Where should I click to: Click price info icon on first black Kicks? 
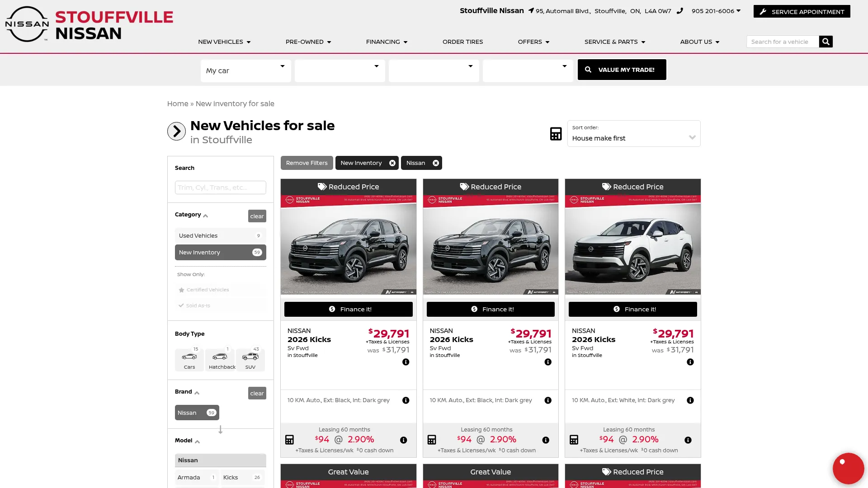click(406, 362)
